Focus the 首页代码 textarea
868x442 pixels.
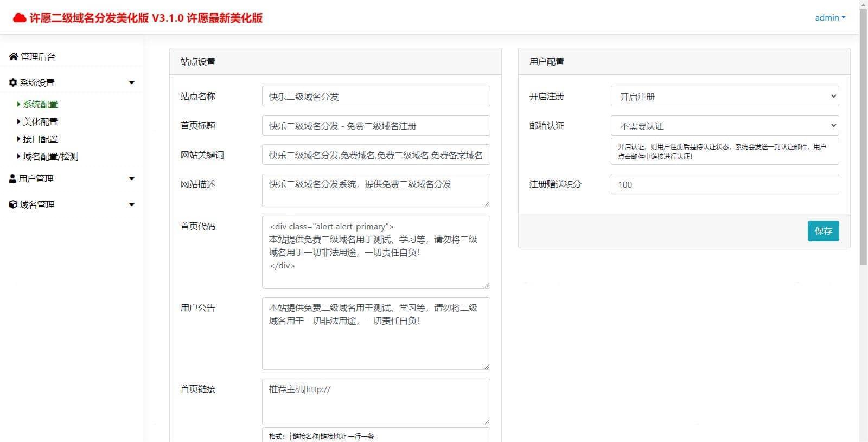[376, 252]
